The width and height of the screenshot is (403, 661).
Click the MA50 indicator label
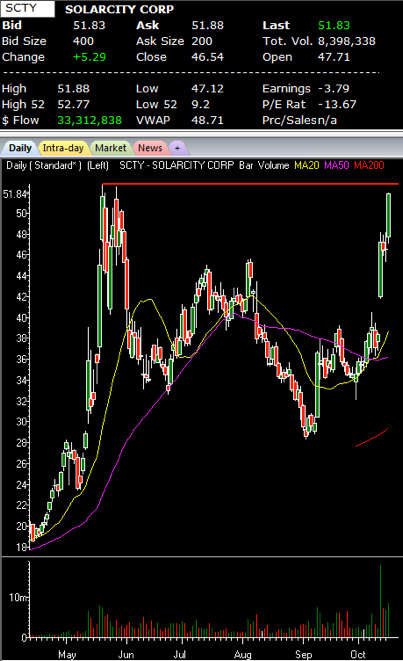(x=336, y=165)
